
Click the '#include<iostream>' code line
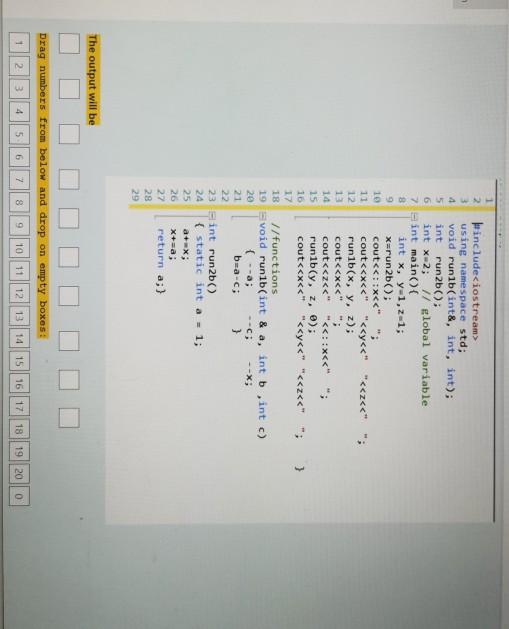click(x=476, y=283)
